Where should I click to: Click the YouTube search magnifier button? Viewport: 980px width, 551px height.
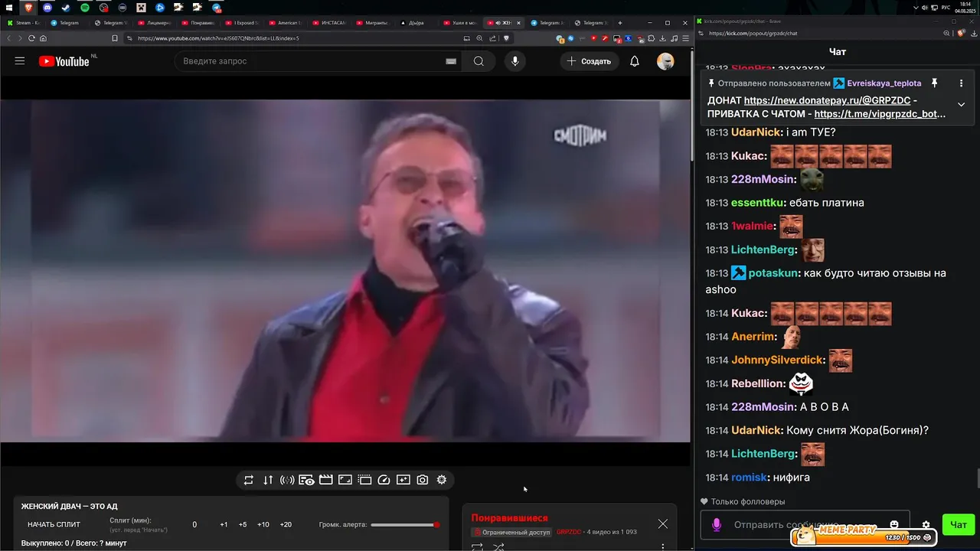pyautogui.click(x=479, y=61)
